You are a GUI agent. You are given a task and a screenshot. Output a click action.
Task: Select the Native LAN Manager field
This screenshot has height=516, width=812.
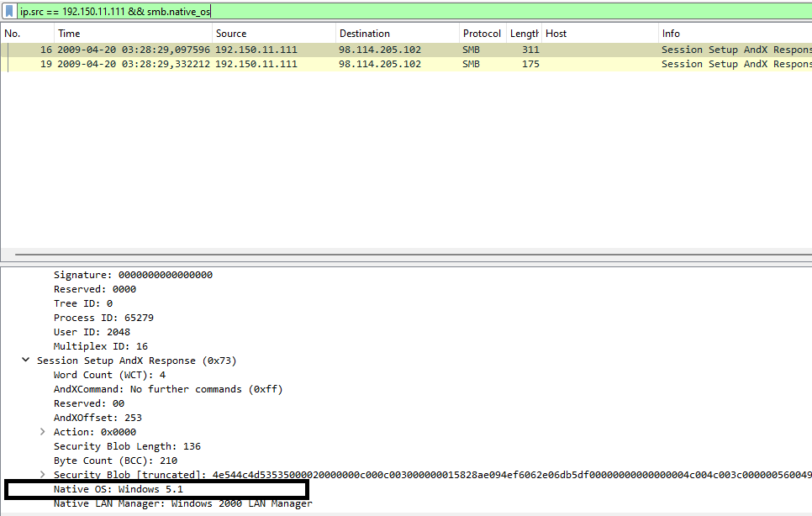click(x=182, y=503)
